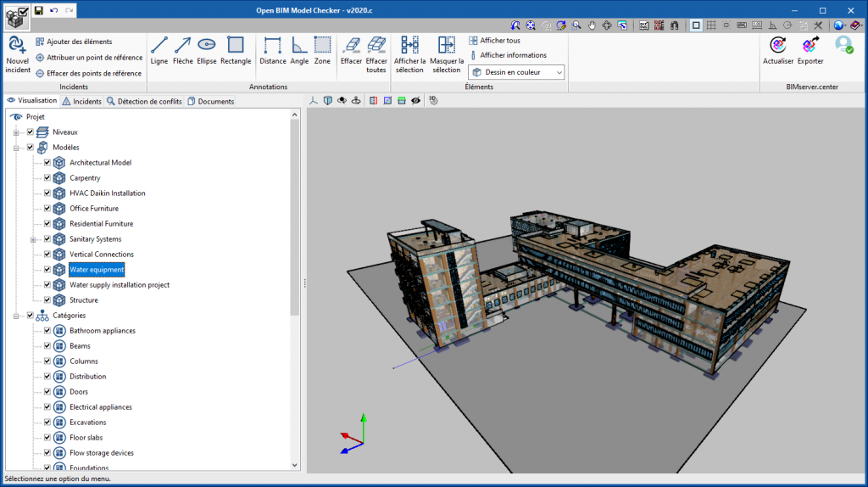
Task: Activate the Distance measurement tool
Action: (x=272, y=50)
